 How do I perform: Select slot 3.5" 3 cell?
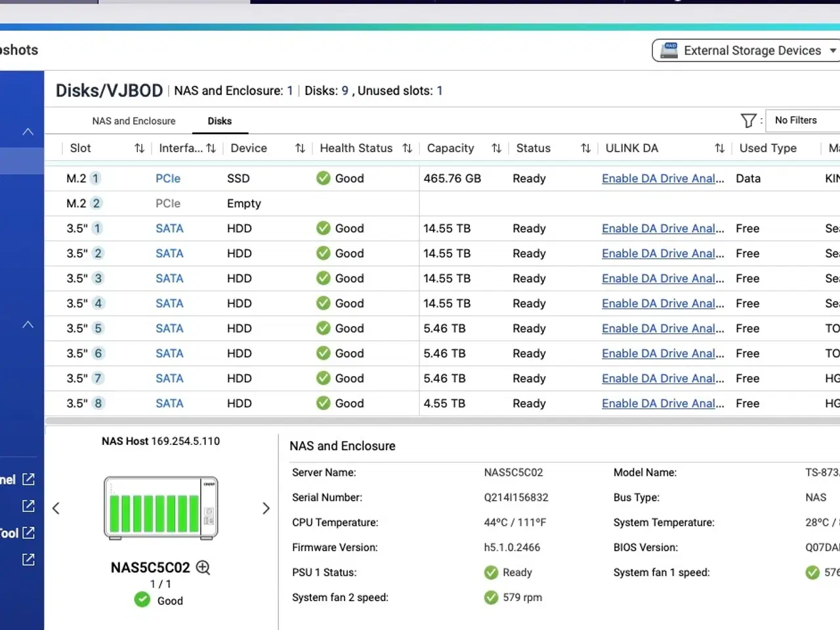[x=85, y=278]
